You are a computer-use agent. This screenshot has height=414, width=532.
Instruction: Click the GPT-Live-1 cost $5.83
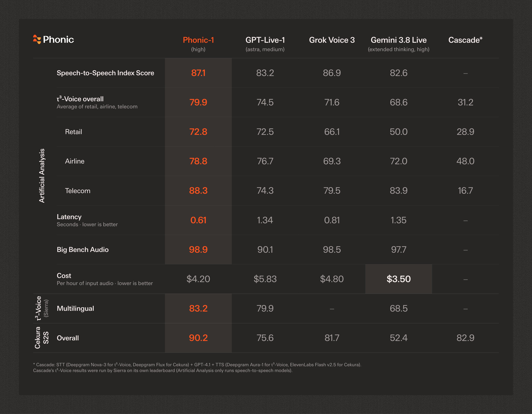(x=265, y=279)
